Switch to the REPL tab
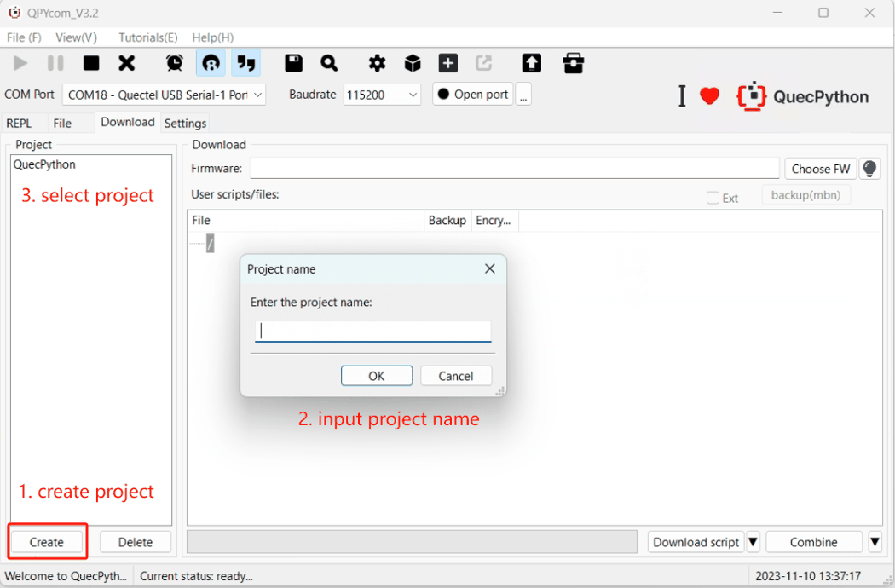The width and height of the screenshot is (895, 588). pyautogui.click(x=19, y=123)
